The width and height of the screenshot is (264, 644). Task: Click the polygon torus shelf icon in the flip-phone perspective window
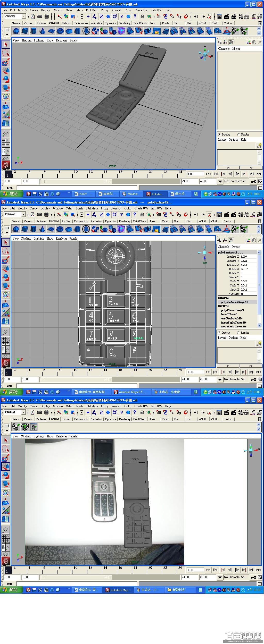pyautogui.click(x=60, y=31)
